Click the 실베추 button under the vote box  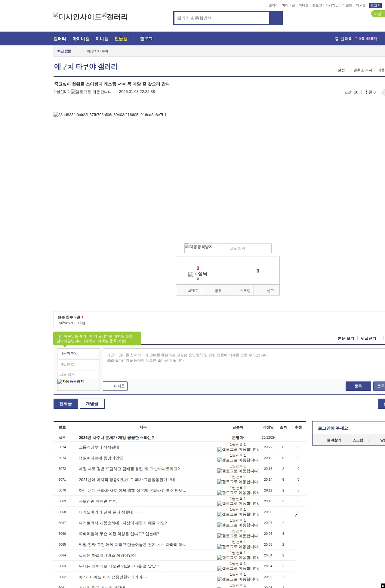click(189, 290)
